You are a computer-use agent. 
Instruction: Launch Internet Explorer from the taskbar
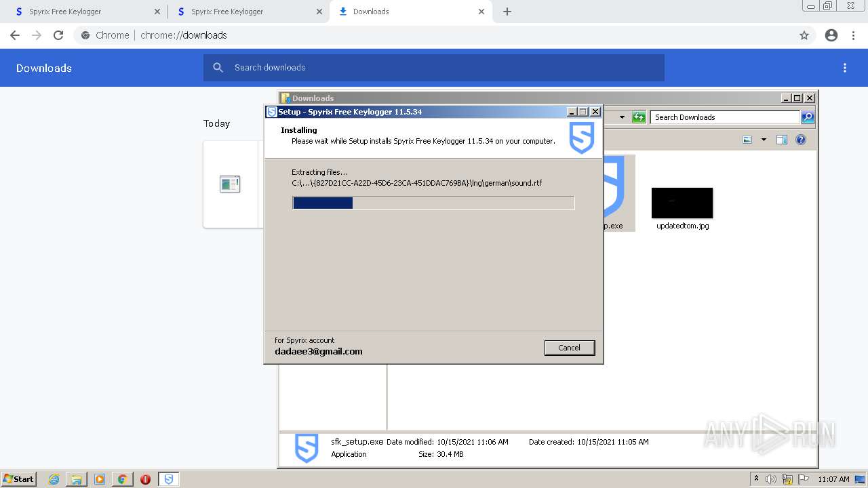point(54,479)
